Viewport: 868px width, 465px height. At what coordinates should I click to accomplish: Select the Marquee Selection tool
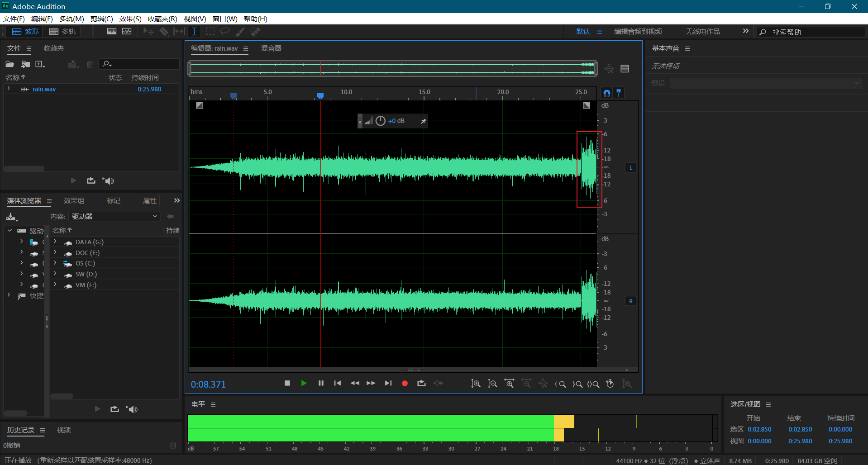point(210,31)
